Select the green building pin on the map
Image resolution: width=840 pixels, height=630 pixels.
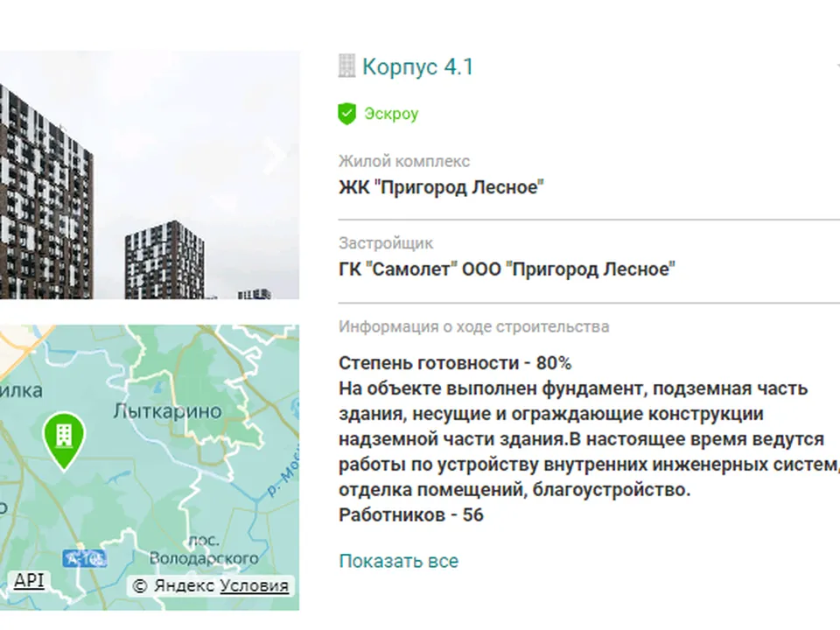click(64, 437)
